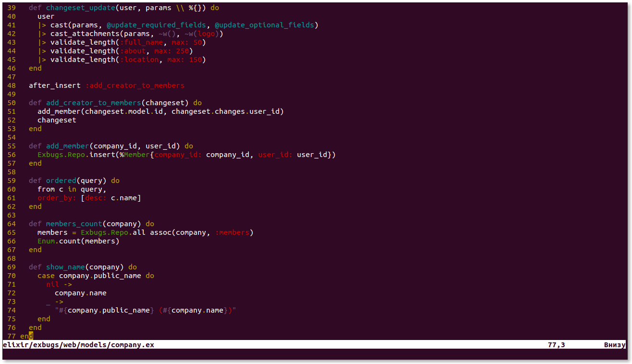Image resolution: width=632 pixels, height=364 pixels.
Task: Click c.name on line 61
Action: point(124,198)
